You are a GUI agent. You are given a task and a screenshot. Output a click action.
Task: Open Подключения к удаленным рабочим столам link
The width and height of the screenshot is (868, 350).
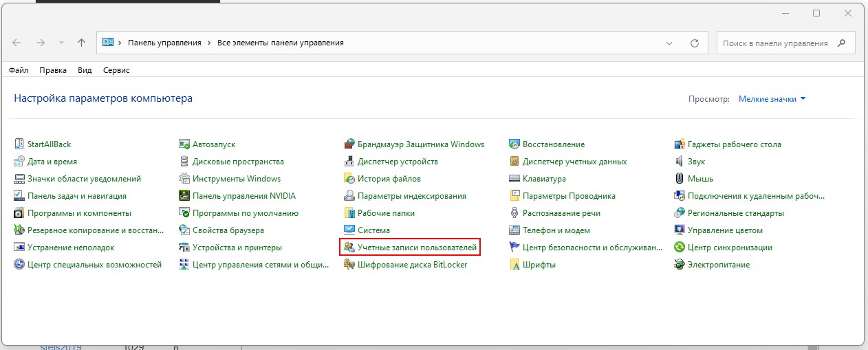coord(755,196)
